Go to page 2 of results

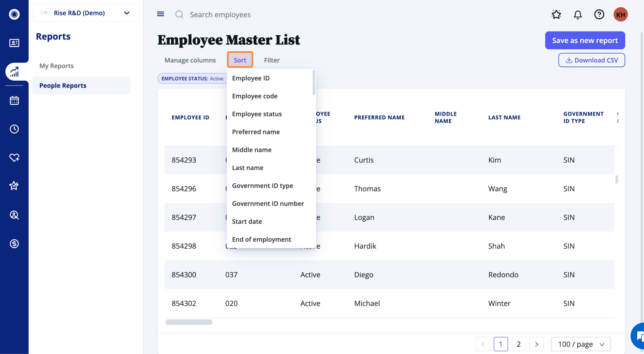coord(518,344)
